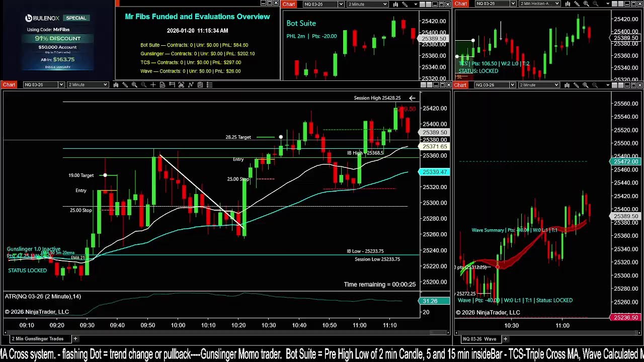Open 2 Minute interval dropdown on main chart
644x362 pixels.
click(88, 84)
